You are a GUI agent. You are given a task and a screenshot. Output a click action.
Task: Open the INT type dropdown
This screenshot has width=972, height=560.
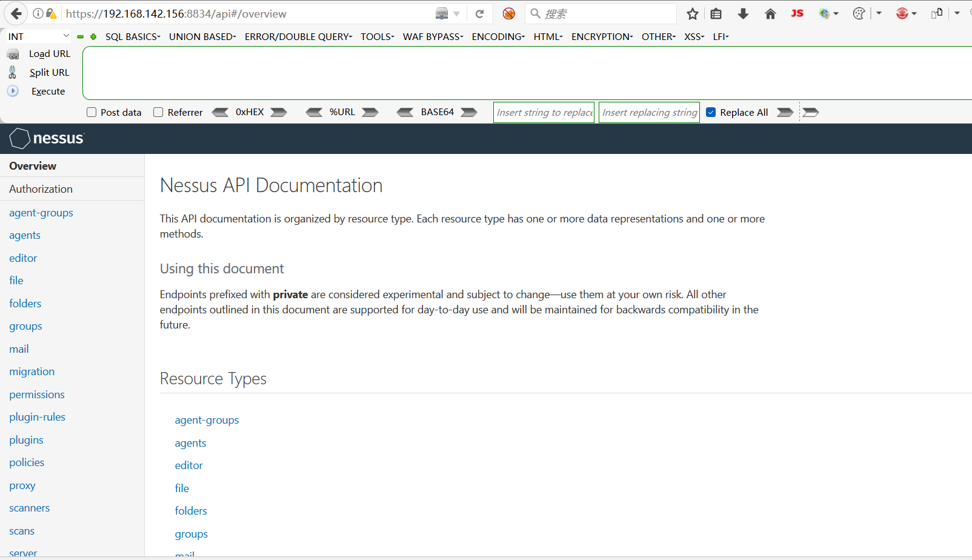coord(38,36)
